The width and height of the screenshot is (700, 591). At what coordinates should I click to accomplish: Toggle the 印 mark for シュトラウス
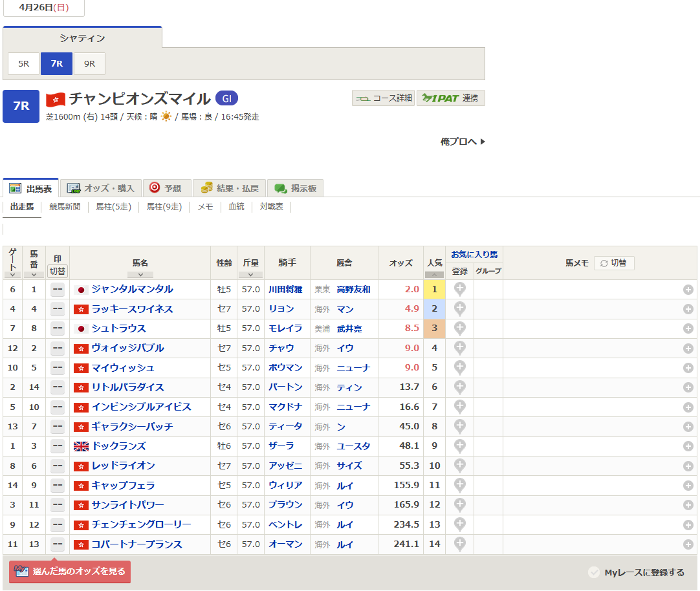point(58,328)
